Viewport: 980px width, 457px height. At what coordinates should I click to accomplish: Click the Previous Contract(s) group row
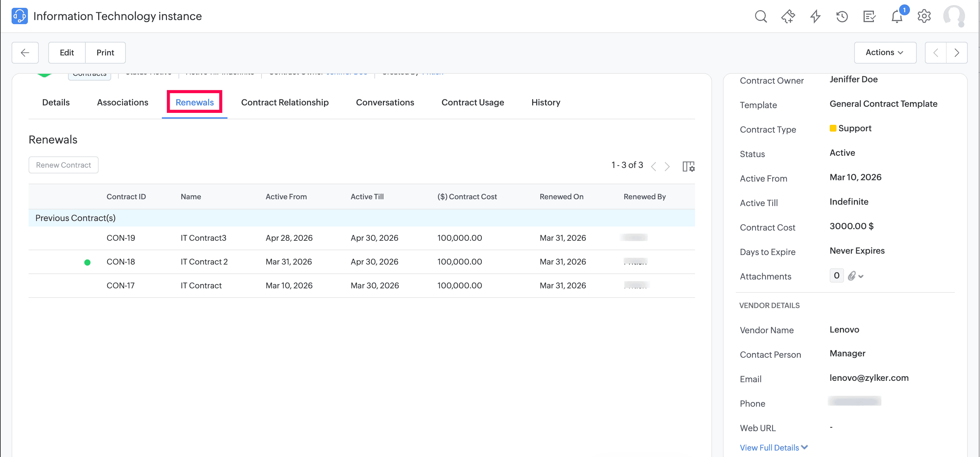(361, 218)
